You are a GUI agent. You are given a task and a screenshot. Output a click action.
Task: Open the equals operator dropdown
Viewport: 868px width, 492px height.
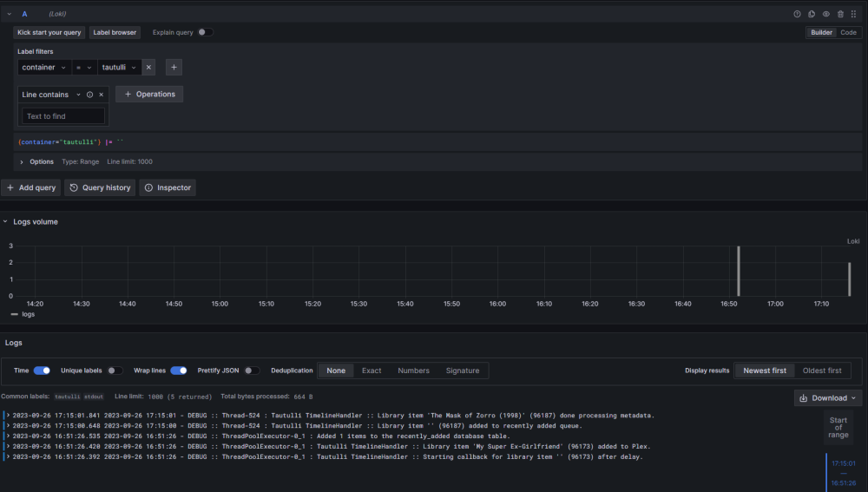84,67
